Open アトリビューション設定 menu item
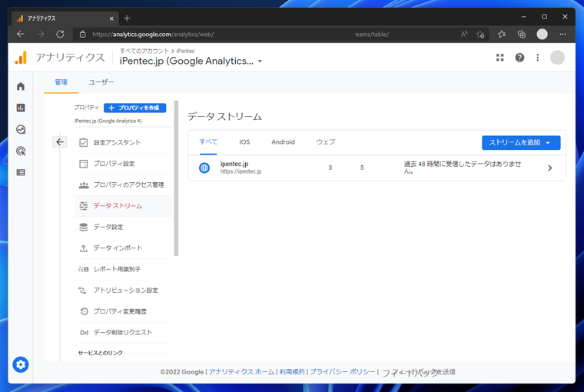The width and height of the screenshot is (584, 392). pos(124,291)
